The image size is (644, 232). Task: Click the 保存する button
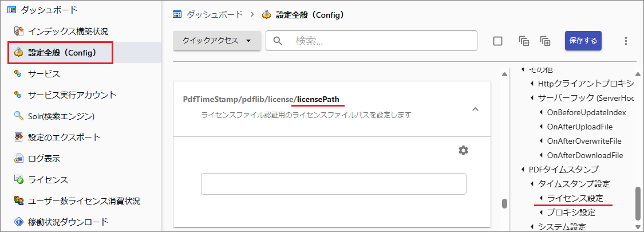click(583, 41)
